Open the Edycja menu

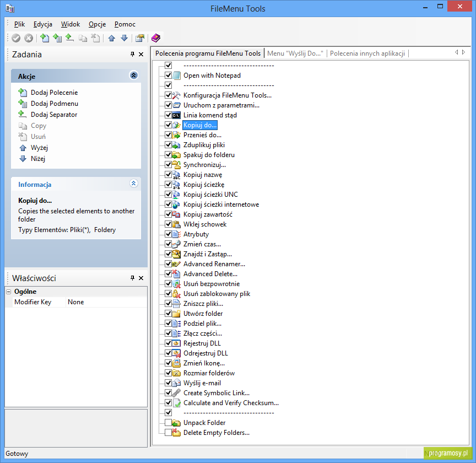click(43, 24)
